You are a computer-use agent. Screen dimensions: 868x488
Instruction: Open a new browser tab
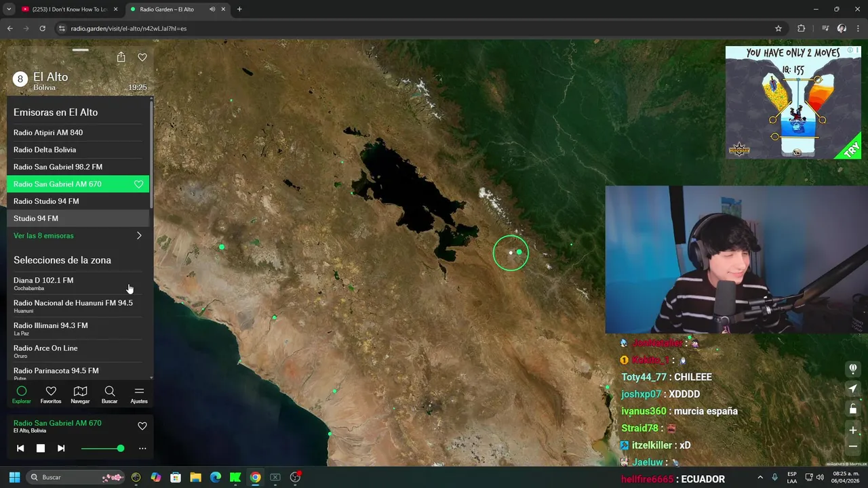(x=239, y=9)
